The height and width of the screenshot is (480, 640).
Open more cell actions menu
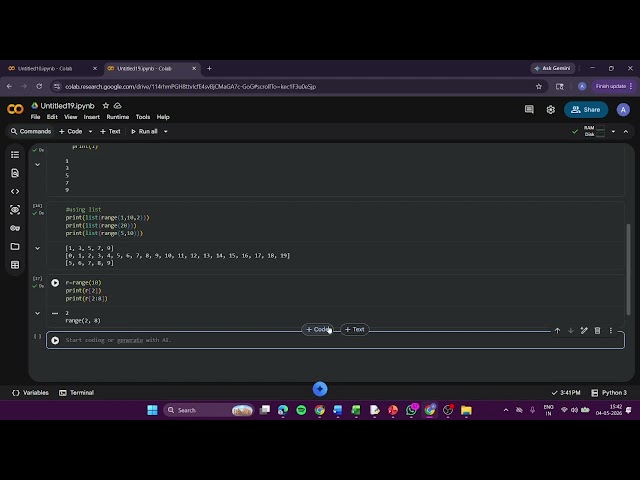click(611, 331)
